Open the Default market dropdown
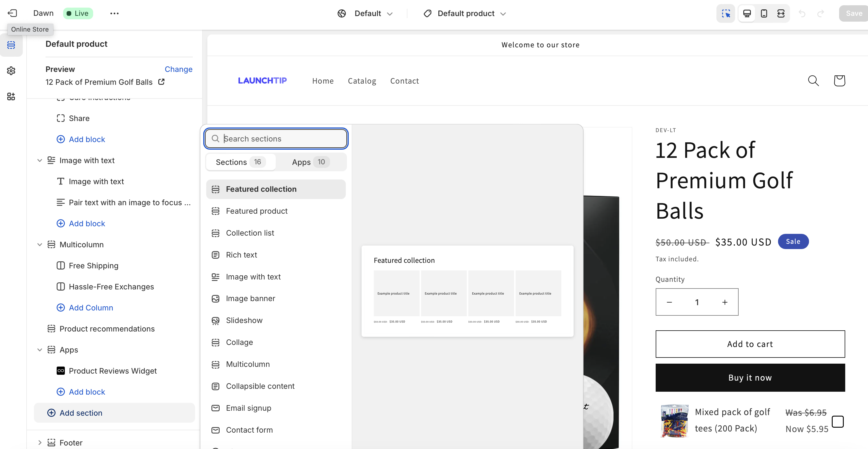Viewport: 868px width, 449px height. [x=365, y=13]
